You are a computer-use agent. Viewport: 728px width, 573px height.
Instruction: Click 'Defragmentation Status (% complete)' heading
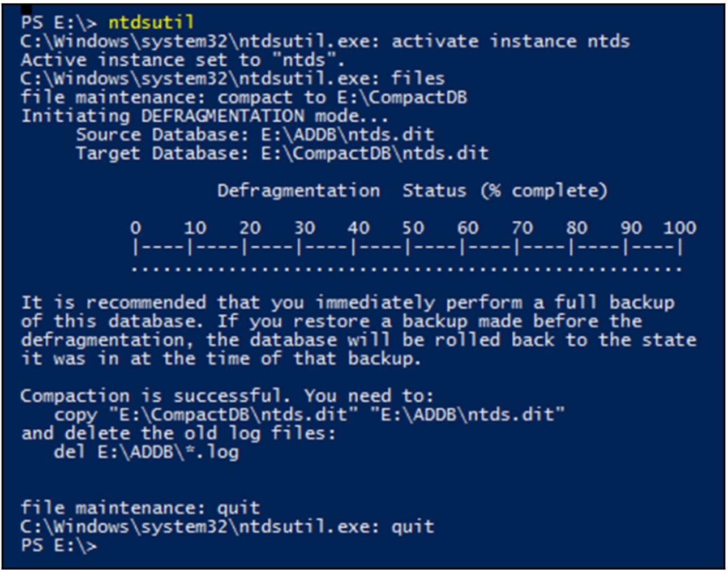click(x=412, y=191)
